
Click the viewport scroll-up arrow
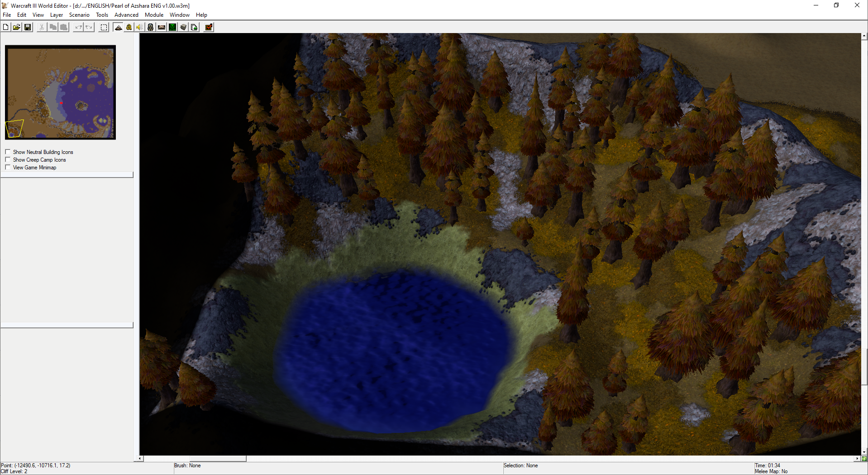864,36
